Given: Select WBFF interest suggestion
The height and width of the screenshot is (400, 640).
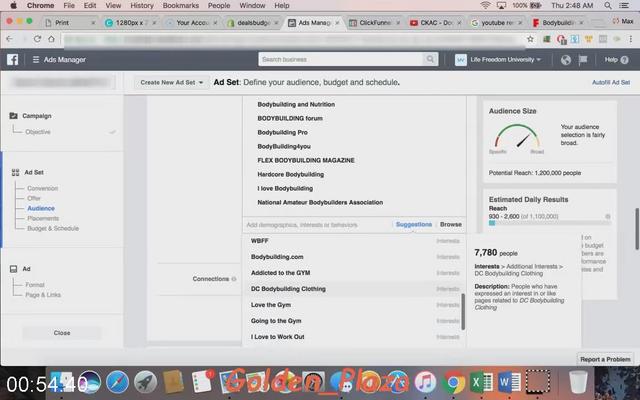Looking at the screenshot, I should [353, 241].
